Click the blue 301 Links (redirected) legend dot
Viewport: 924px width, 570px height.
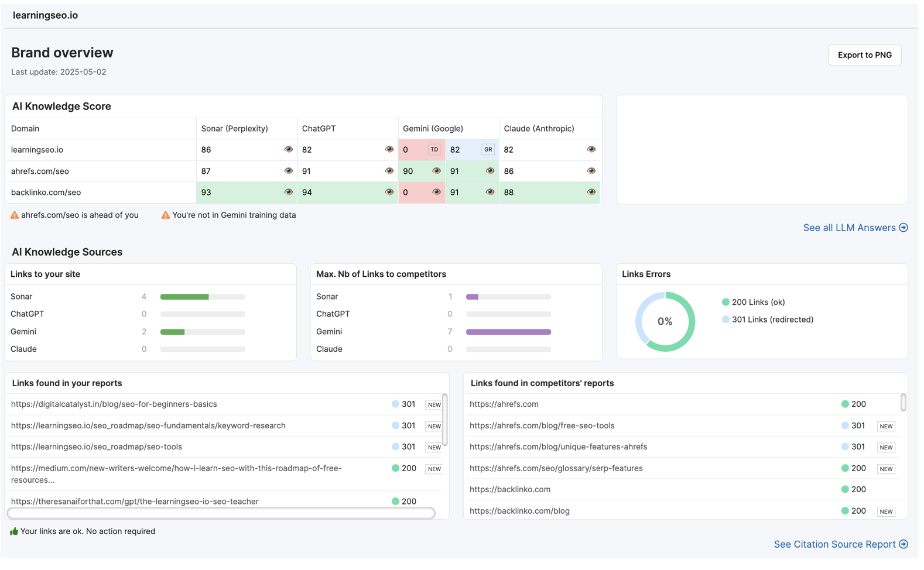tap(725, 320)
